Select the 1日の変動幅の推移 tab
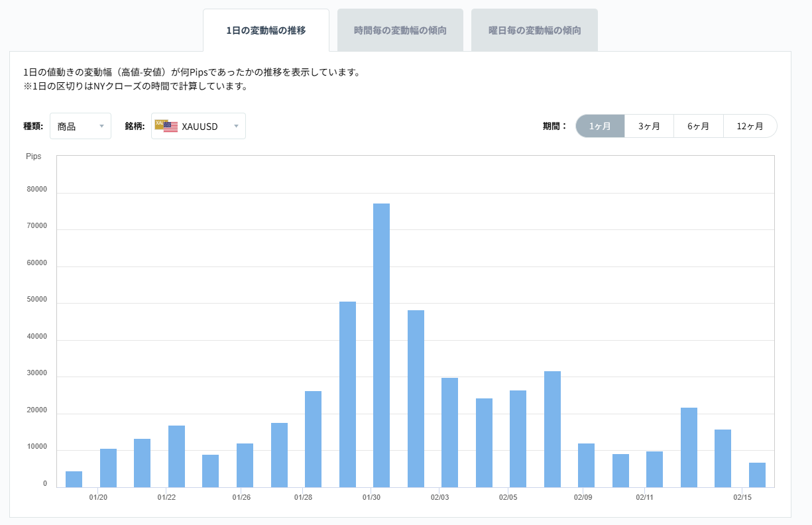The height and width of the screenshot is (525, 812). click(x=266, y=29)
